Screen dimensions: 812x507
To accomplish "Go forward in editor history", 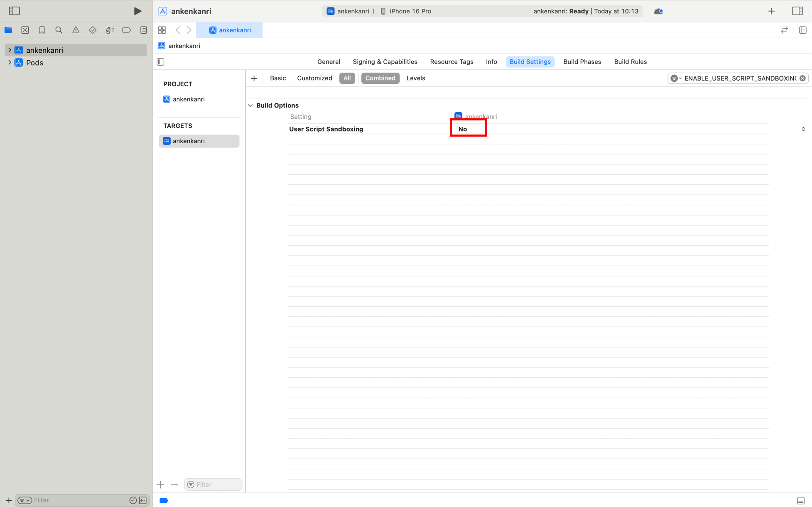I will (x=189, y=30).
